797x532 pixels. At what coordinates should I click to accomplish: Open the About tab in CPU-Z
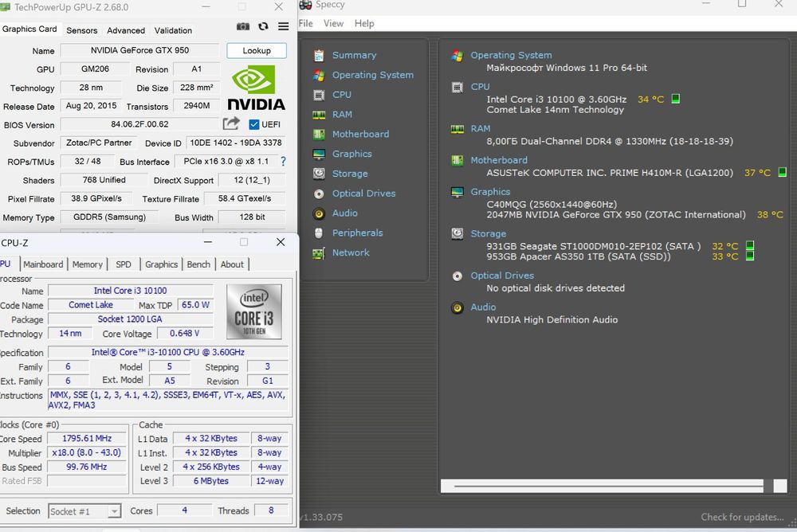pyautogui.click(x=232, y=264)
